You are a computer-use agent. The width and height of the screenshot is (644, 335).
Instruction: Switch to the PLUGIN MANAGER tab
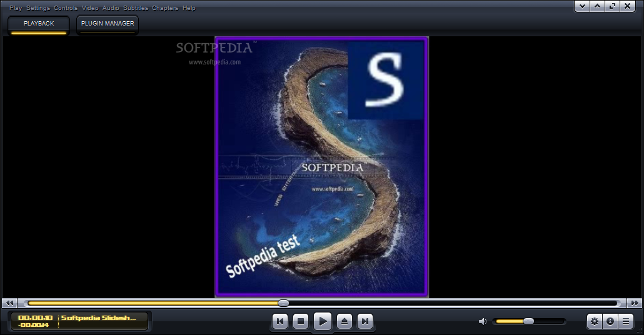point(108,25)
